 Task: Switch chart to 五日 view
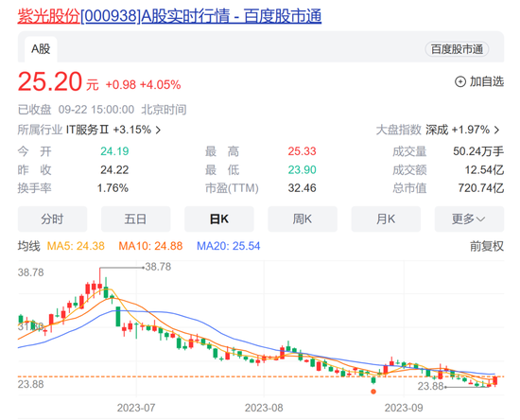pyautogui.click(x=135, y=219)
